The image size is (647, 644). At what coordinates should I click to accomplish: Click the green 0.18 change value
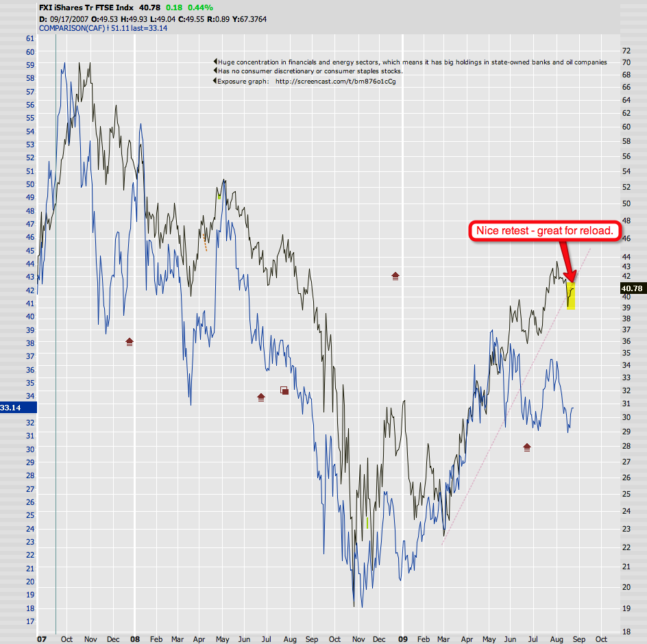[174, 8]
